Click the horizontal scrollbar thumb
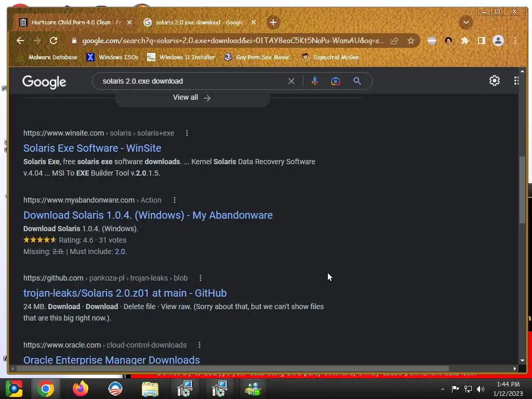 (x=232, y=368)
